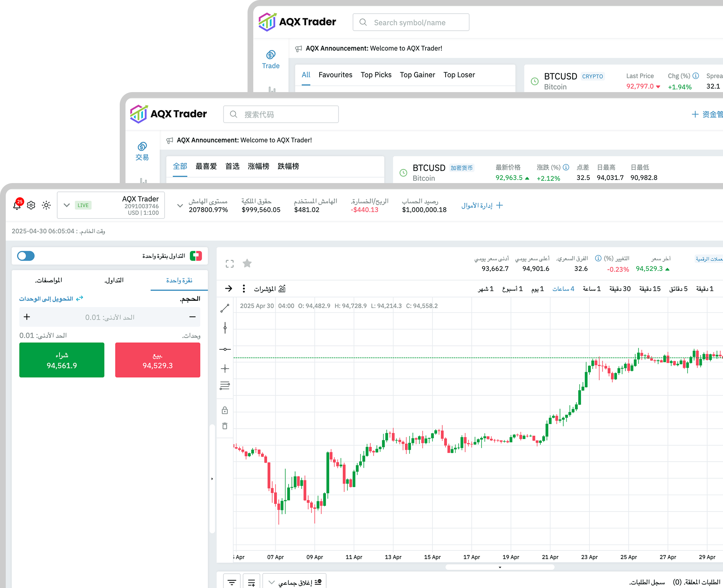Screen dimensions: 723x588
Task: Open the bulk close dropdown
Action: click(x=295, y=582)
